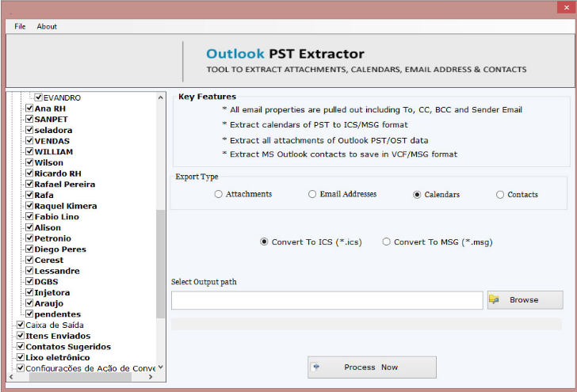Uncheck the Caixa de Saída checkbox
This screenshot has width=577, height=392.
(21, 325)
